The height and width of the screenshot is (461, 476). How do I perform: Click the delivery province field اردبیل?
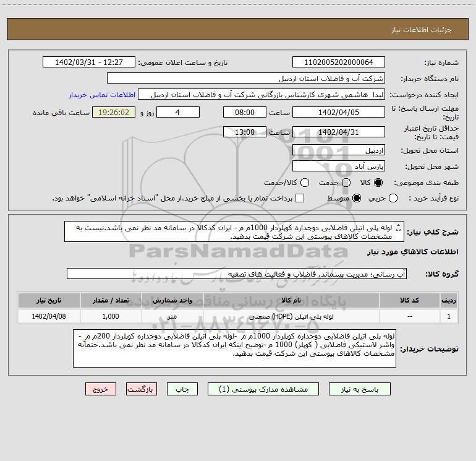coord(339,150)
